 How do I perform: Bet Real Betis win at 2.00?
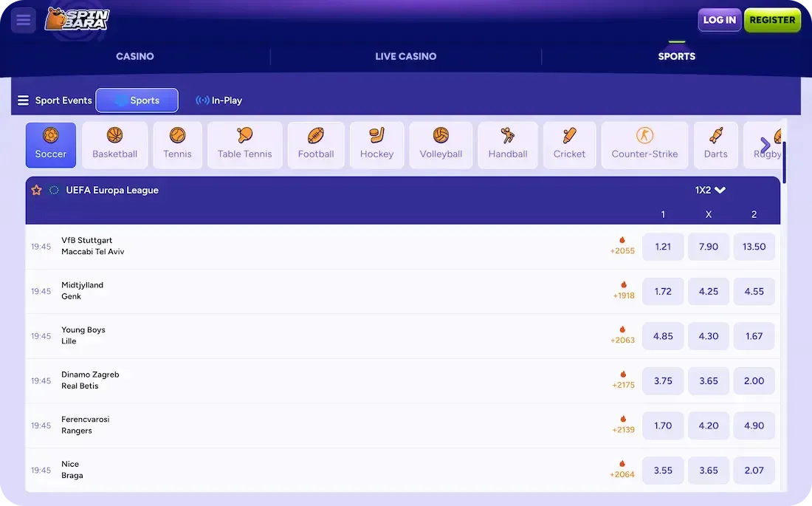[x=754, y=380]
